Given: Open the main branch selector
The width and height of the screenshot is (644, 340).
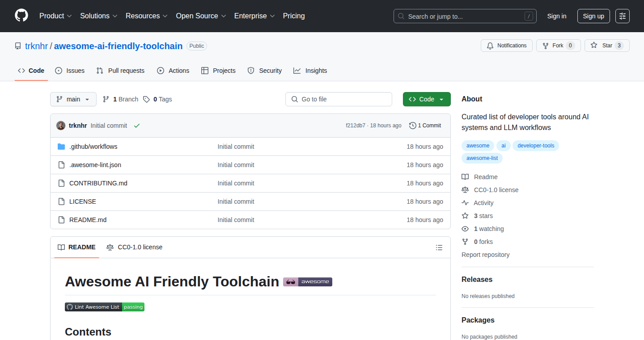Looking at the screenshot, I should click(x=73, y=99).
